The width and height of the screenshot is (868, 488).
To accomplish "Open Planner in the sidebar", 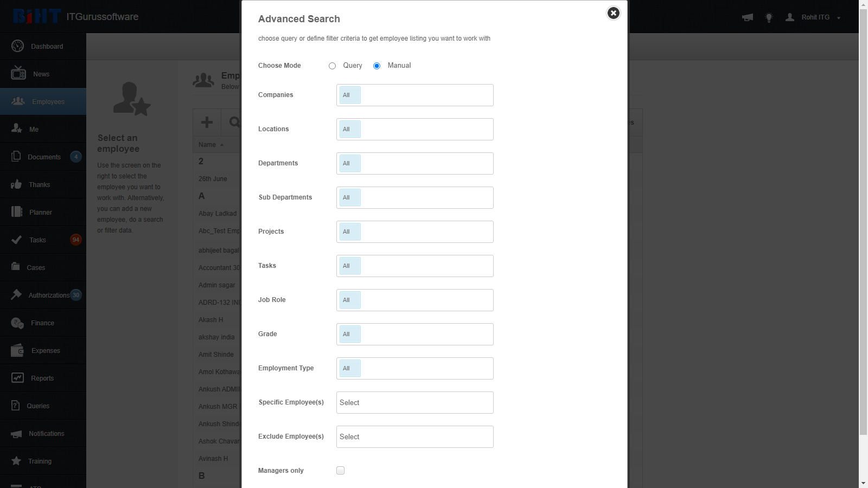I will (43, 213).
